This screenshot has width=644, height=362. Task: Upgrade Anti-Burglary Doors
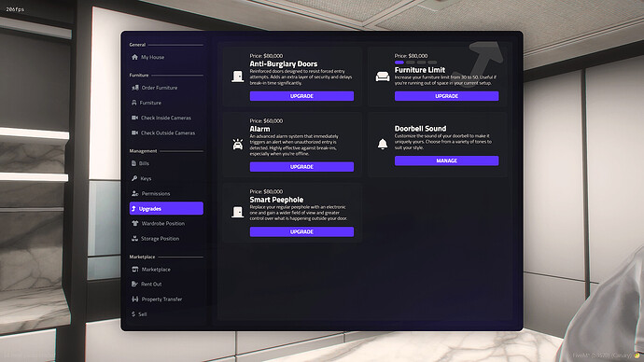(x=301, y=96)
